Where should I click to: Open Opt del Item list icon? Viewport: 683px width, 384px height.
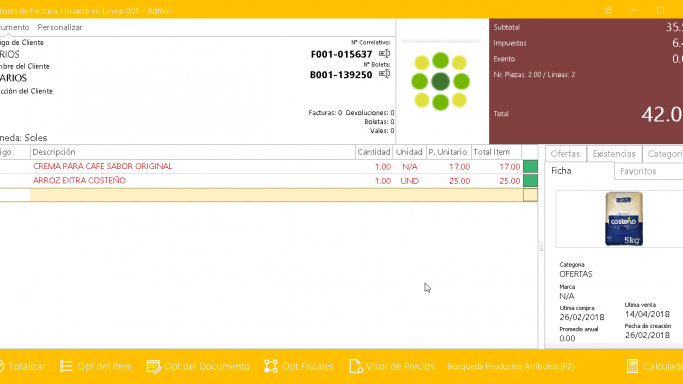(66, 366)
